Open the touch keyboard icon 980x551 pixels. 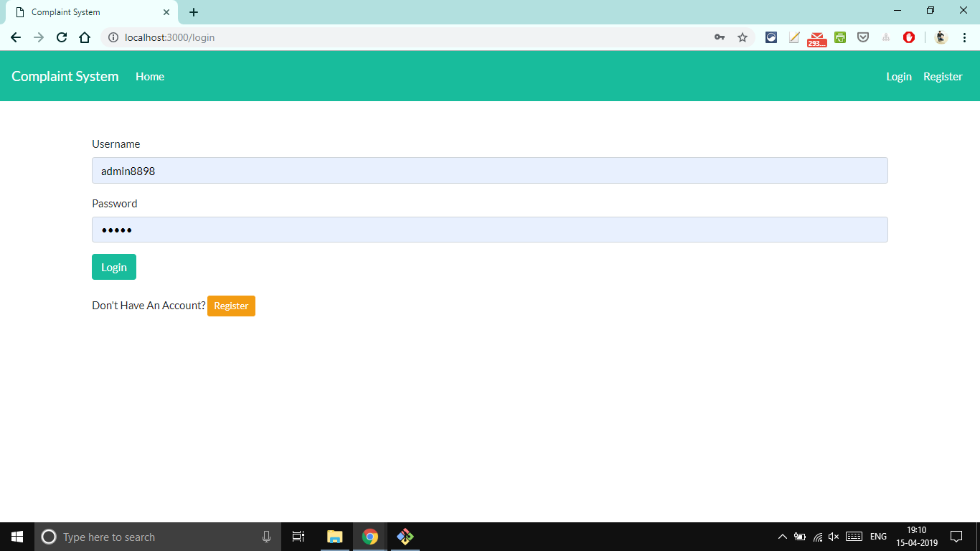(x=854, y=537)
